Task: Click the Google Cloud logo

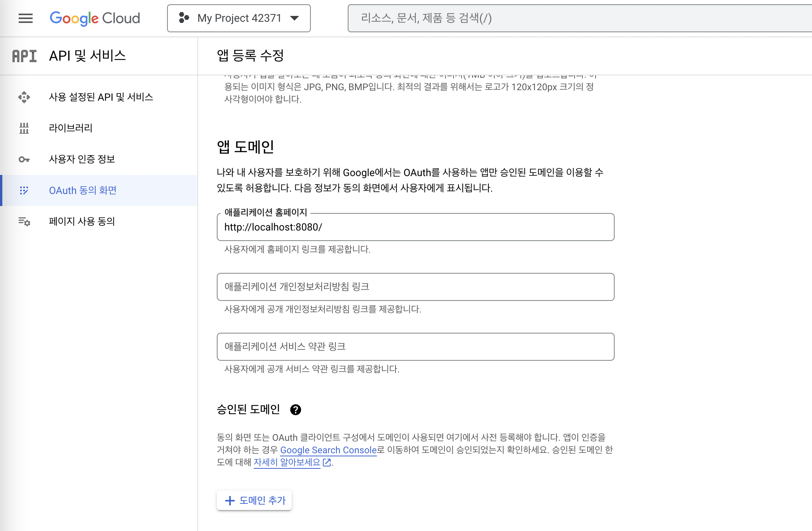Action: click(x=95, y=18)
